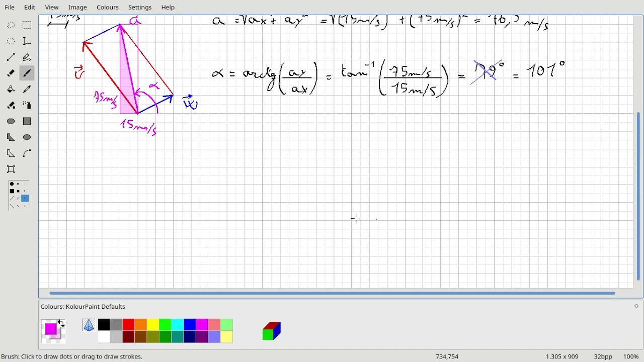The height and width of the screenshot is (362, 644).
Task: Open the File menu
Action: click(x=10, y=8)
